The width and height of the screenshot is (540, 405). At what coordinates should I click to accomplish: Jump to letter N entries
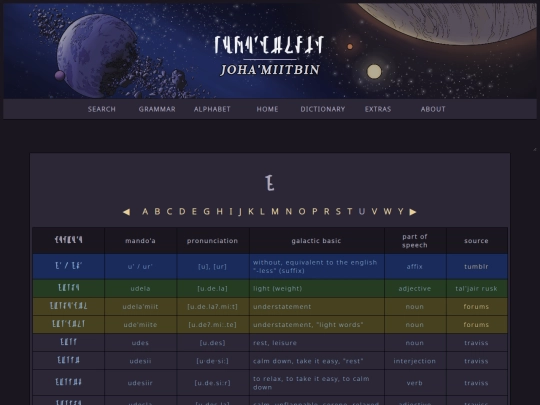coord(289,211)
